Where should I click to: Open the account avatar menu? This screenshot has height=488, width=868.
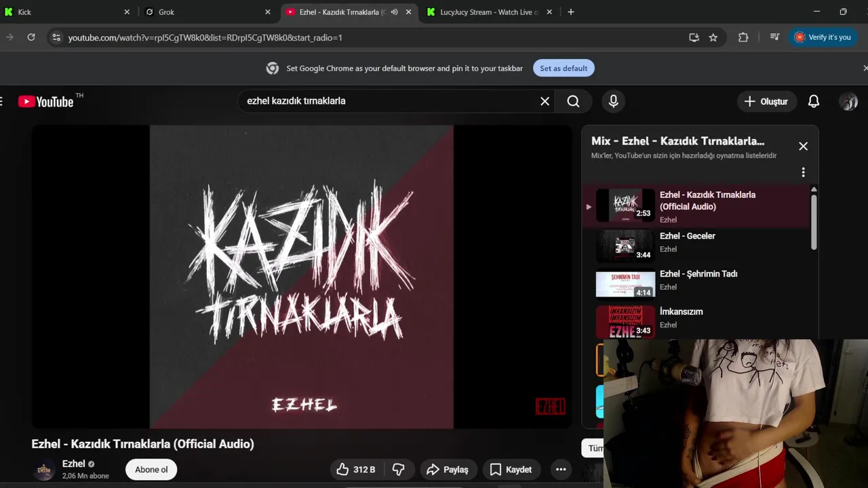coord(848,102)
